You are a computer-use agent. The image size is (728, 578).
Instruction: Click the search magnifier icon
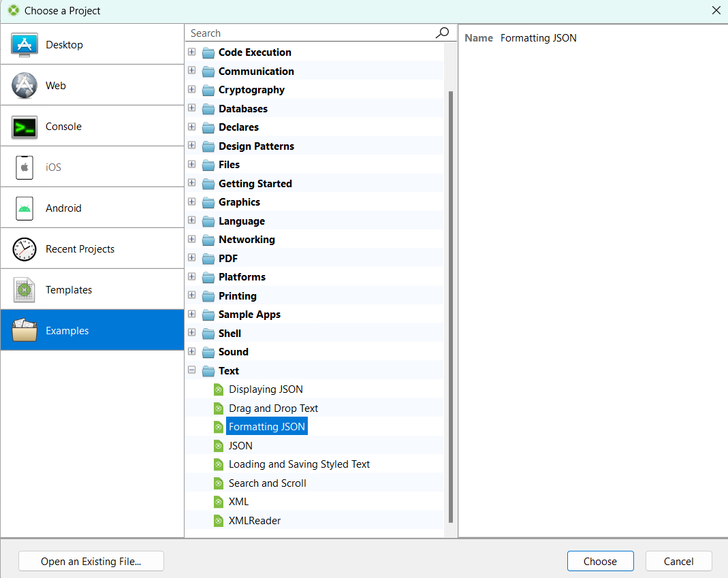(442, 33)
